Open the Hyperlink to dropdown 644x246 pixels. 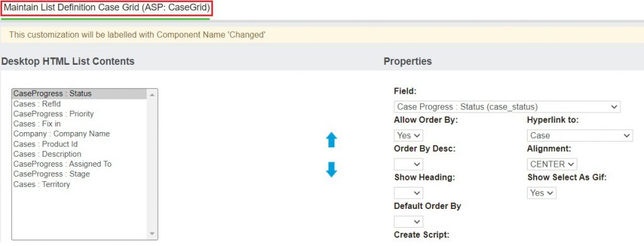click(x=579, y=135)
